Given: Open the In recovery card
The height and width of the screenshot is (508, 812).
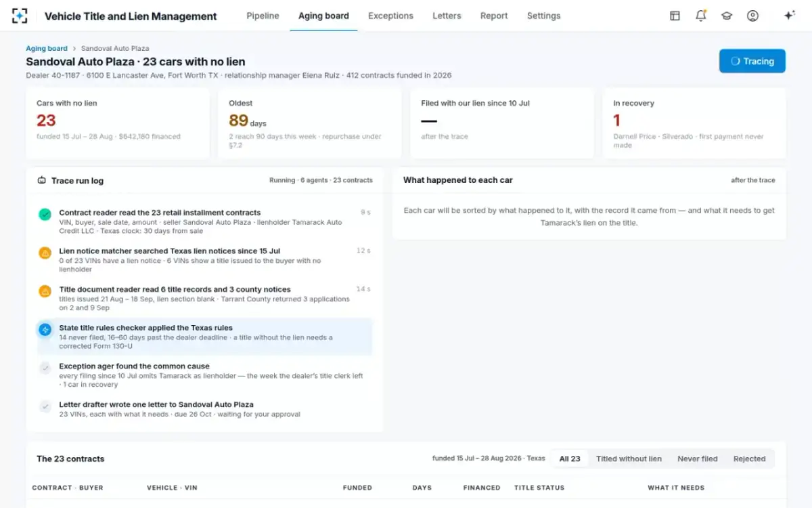Looking at the screenshot, I should click(694, 123).
